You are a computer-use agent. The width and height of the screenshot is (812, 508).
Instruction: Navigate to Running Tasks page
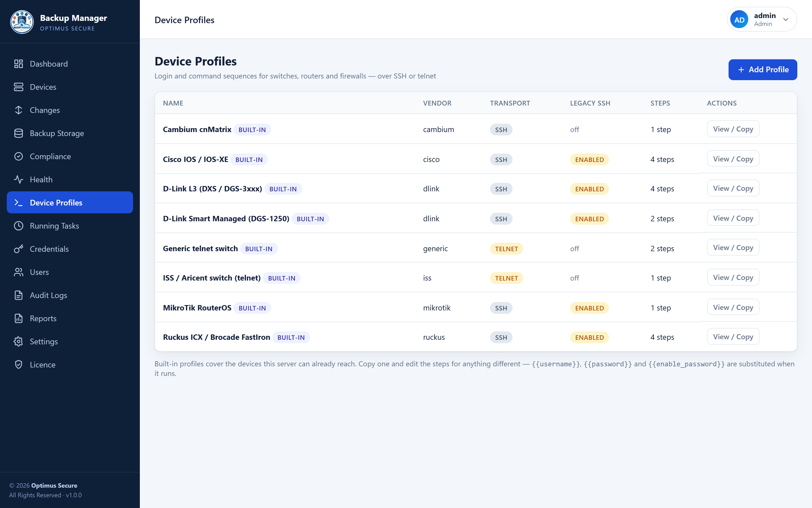click(70, 226)
